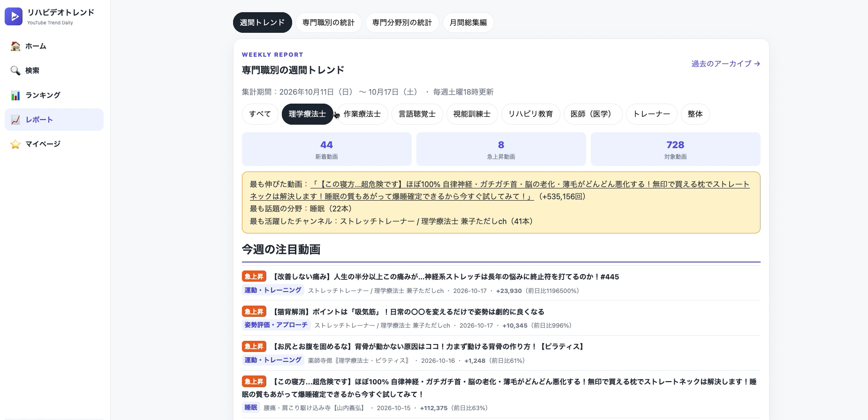Click the 急上昇 badge on the #445 video
868x420 pixels.
pos(254,277)
